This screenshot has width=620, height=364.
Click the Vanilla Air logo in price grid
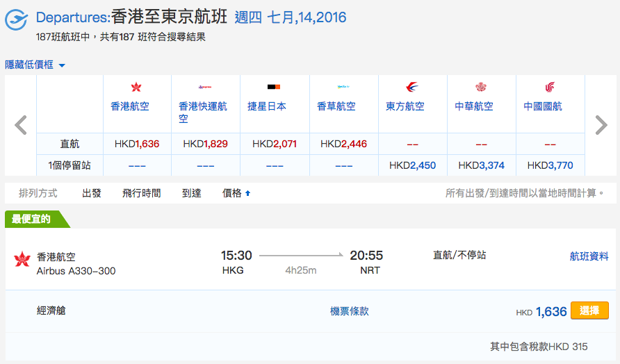(343, 87)
